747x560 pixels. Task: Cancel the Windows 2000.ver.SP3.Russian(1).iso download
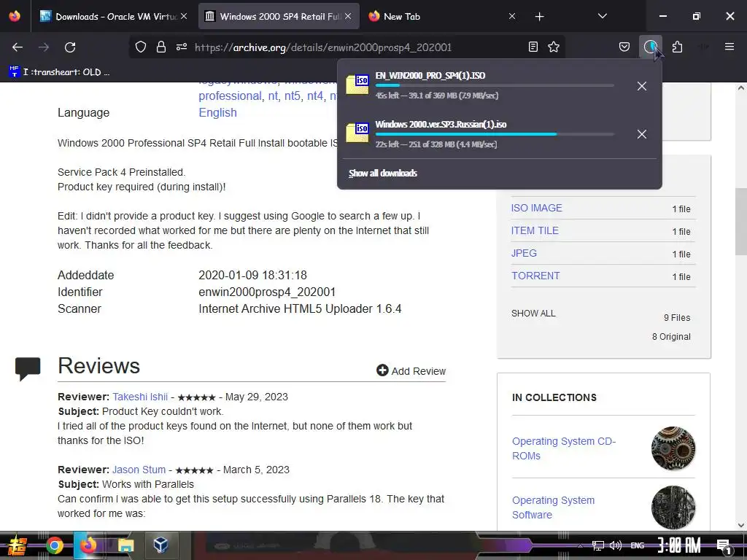click(x=642, y=134)
